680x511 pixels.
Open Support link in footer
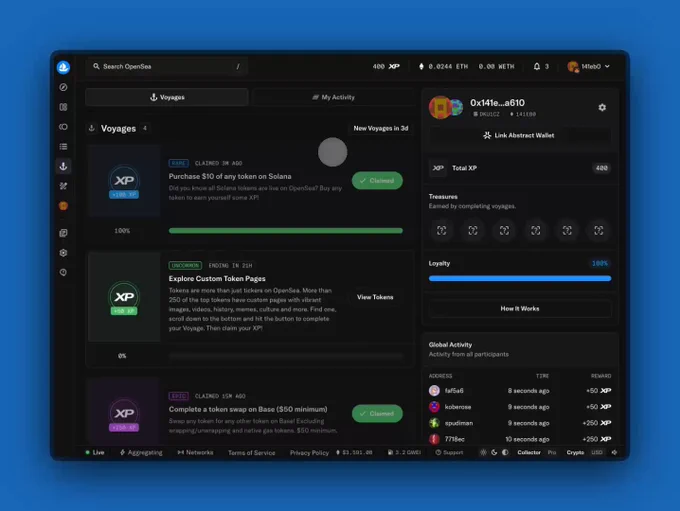(449, 452)
